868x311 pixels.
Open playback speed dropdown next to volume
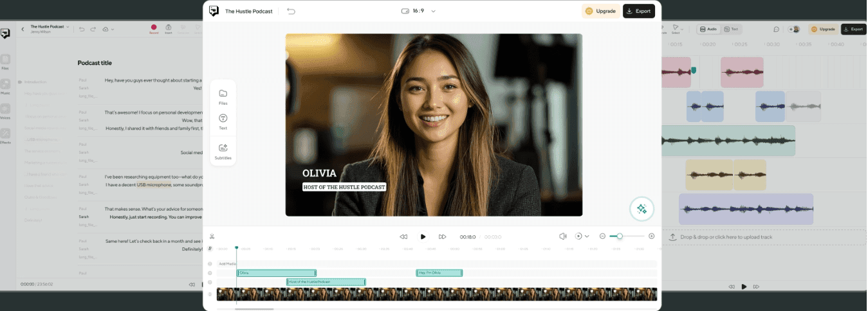[582, 236]
